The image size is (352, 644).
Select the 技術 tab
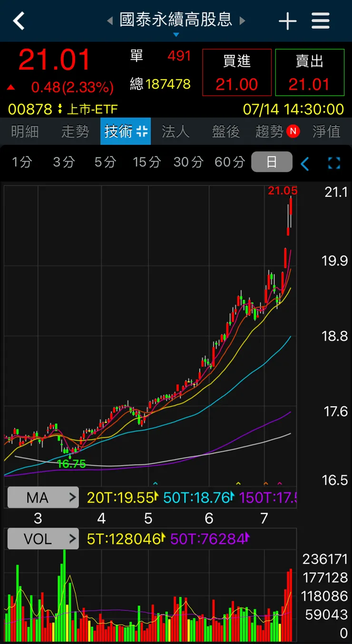(x=126, y=131)
